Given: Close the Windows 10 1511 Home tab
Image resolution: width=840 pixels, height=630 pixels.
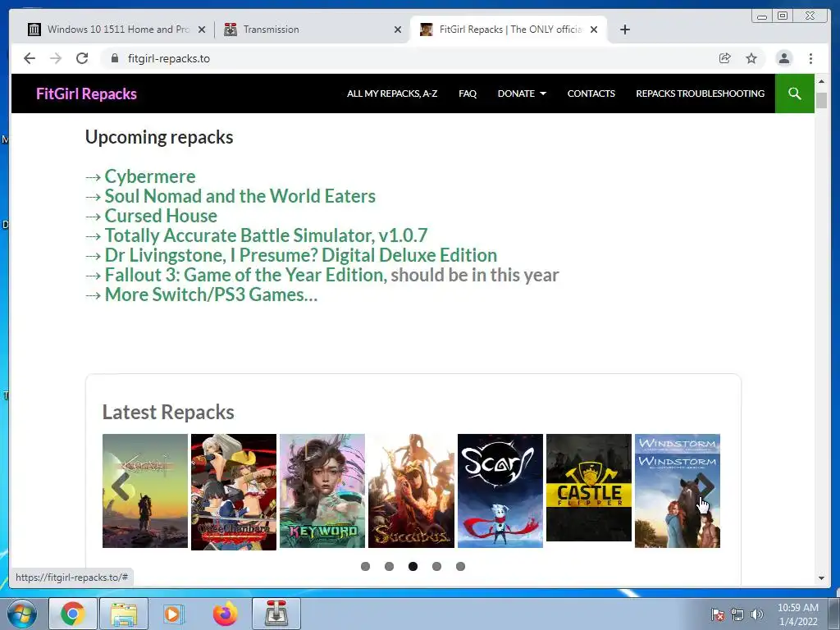Looking at the screenshot, I should [x=202, y=30].
